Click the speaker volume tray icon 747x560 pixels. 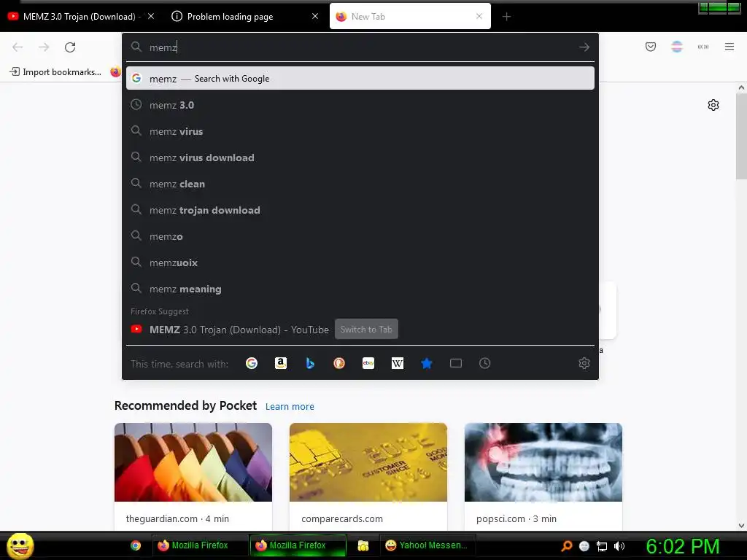(x=619, y=546)
